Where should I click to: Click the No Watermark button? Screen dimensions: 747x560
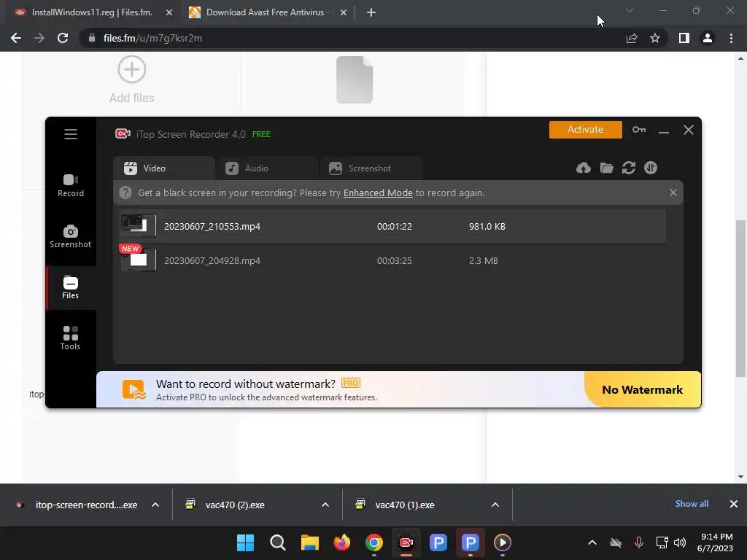click(x=642, y=389)
